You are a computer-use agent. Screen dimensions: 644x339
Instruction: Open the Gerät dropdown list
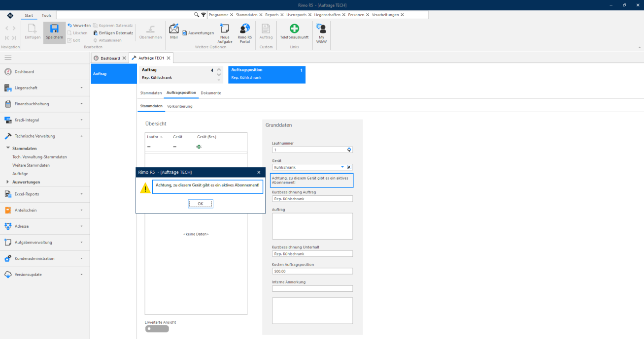pyautogui.click(x=342, y=167)
